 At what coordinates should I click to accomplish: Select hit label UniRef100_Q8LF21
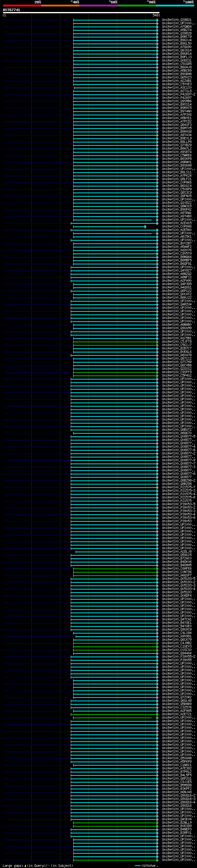pos(177,179)
